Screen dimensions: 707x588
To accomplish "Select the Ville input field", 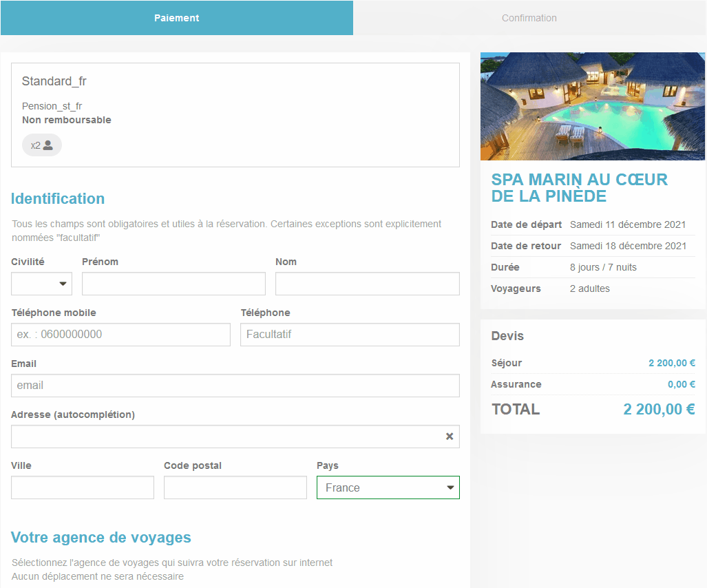I will [x=83, y=487].
